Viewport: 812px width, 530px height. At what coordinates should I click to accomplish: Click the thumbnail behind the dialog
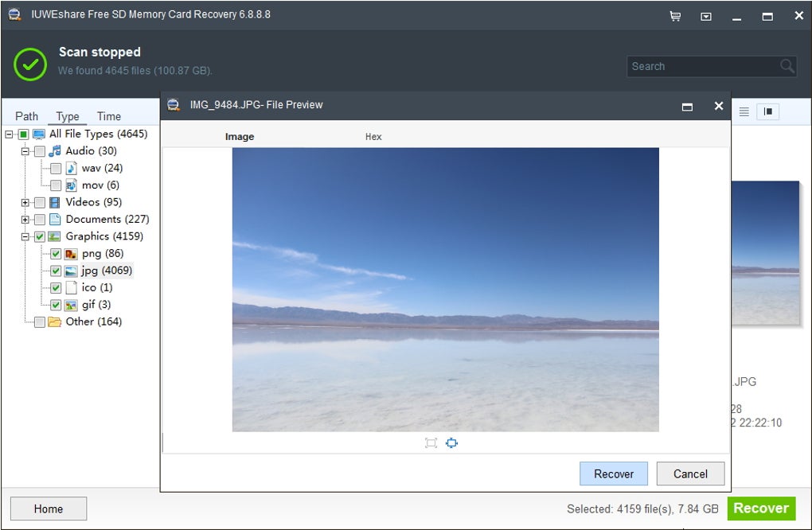click(x=765, y=252)
